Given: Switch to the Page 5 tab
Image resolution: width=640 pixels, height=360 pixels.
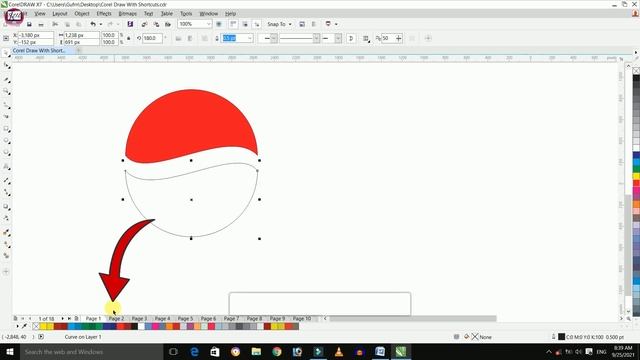Looking at the screenshot, I should (x=185, y=318).
